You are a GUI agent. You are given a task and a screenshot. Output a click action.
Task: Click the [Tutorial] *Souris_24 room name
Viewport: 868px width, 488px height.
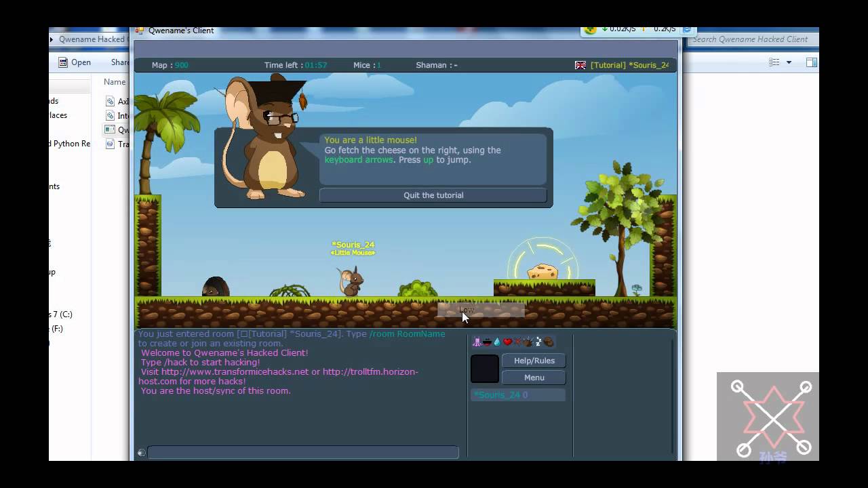click(x=629, y=65)
